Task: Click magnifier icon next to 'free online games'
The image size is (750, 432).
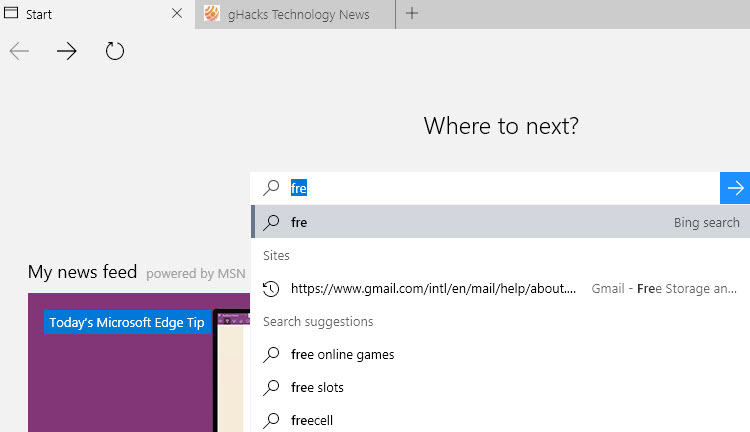Action: (271, 355)
